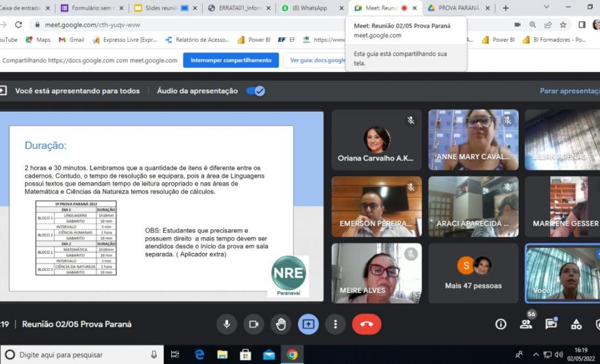Open the chat messages panel
This screenshot has width=600, height=364.
[551, 324]
